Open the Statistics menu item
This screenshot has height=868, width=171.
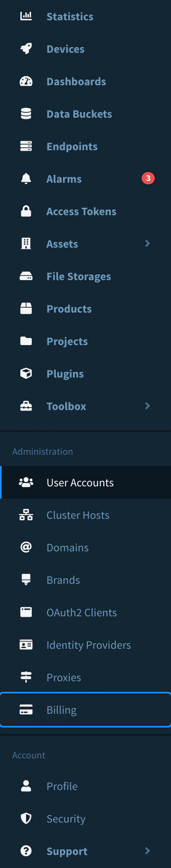tap(85, 16)
